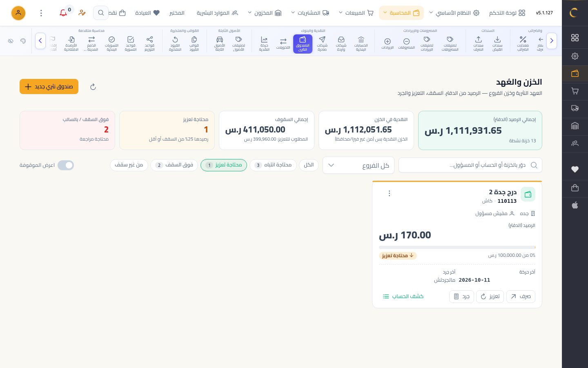
Task: Click the refresh icon beside the new cashbox button
Action: click(x=93, y=87)
